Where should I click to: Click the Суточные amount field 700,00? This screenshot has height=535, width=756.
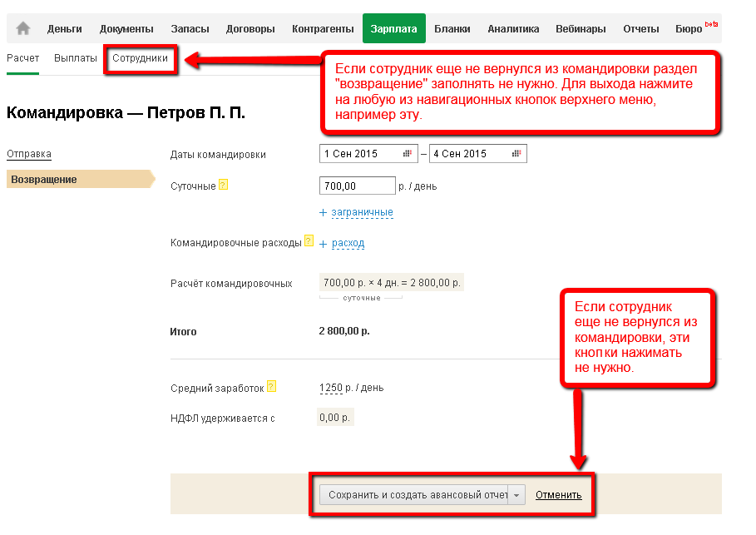pos(358,186)
